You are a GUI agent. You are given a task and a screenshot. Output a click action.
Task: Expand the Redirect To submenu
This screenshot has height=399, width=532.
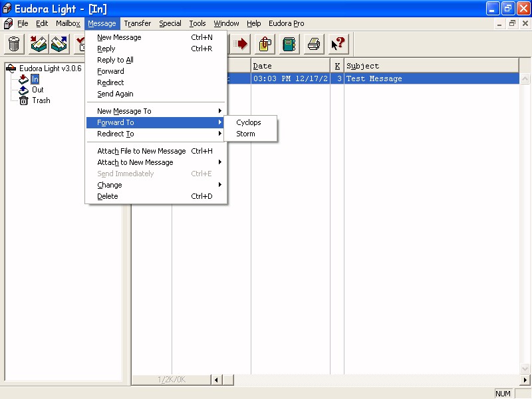[x=156, y=134]
